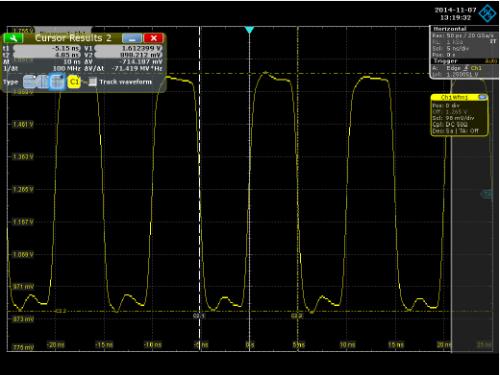The image size is (500, 375).
Task: Open the Horizontal settings label
Action: click(450, 29)
